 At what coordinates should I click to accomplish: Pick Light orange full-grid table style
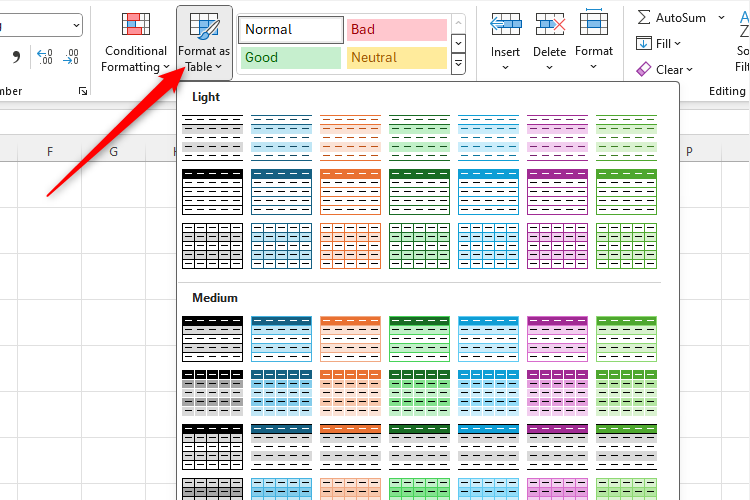point(351,246)
